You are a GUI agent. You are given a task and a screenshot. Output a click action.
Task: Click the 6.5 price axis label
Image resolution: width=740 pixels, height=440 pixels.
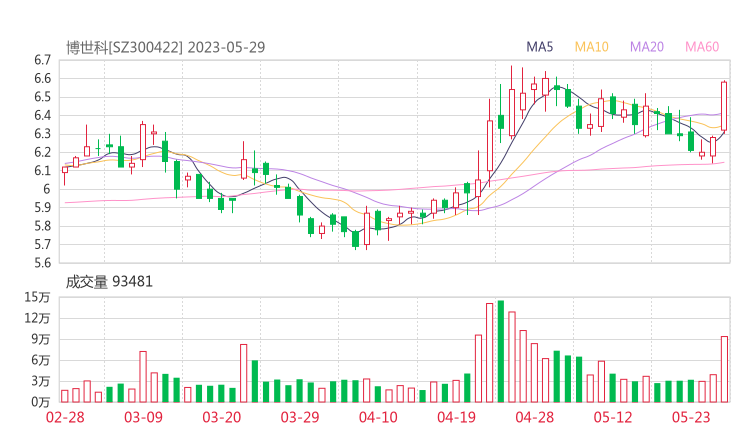point(42,97)
